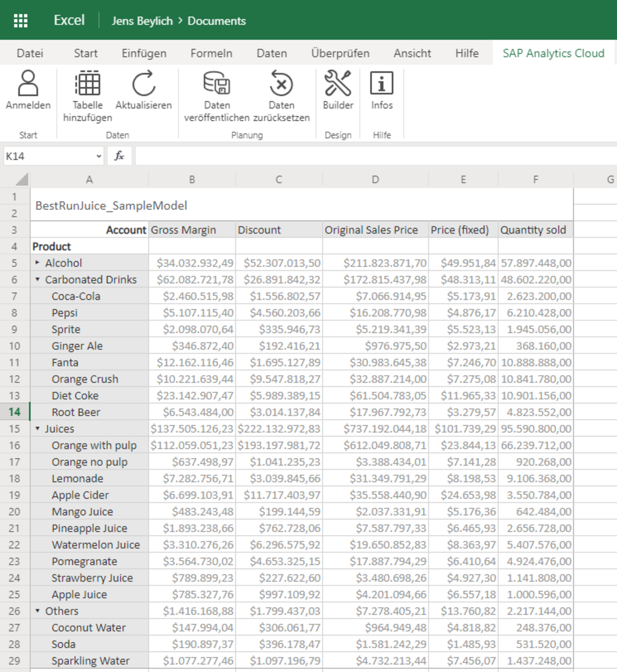Open the app launcher grid
Image resolution: width=617 pixels, height=672 pixels.
[x=21, y=21]
